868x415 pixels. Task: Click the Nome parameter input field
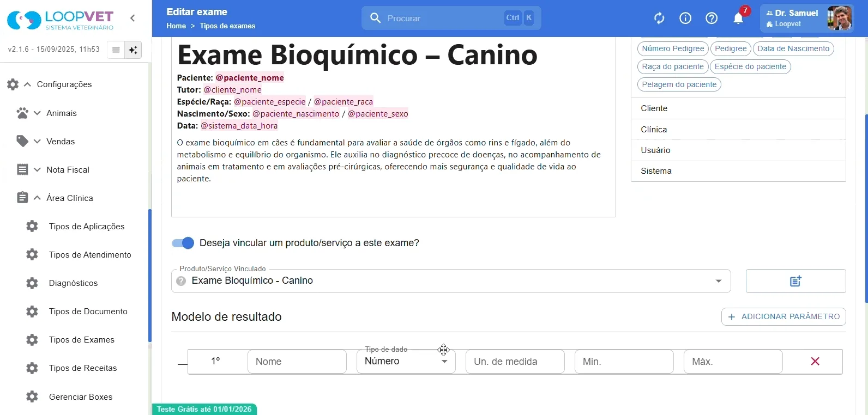tap(297, 362)
